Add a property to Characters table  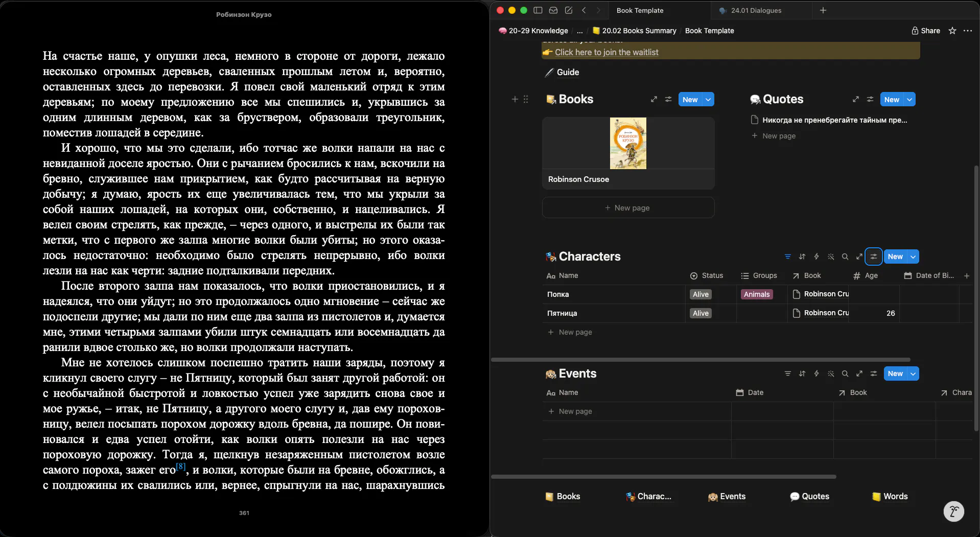point(967,276)
